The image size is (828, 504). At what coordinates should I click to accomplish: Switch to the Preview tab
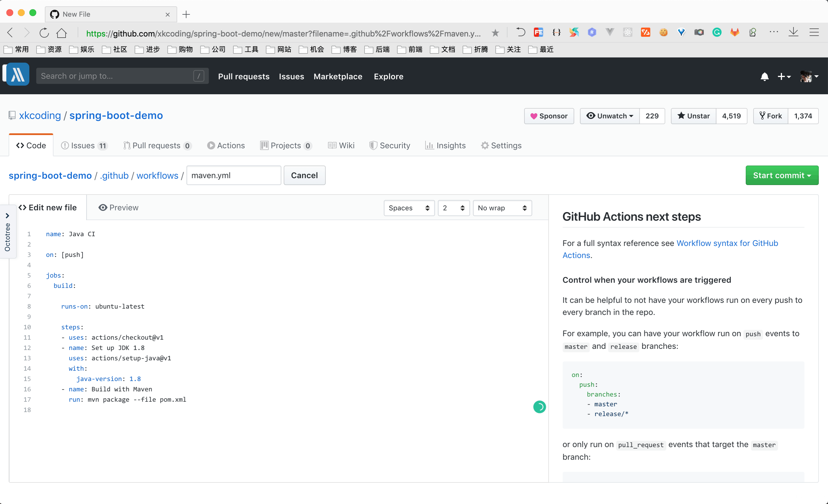pyautogui.click(x=118, y=207)
